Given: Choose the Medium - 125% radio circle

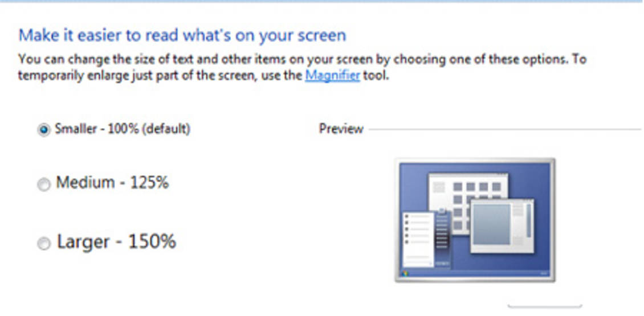Looking at the screenshot, I should click(43, 184).
